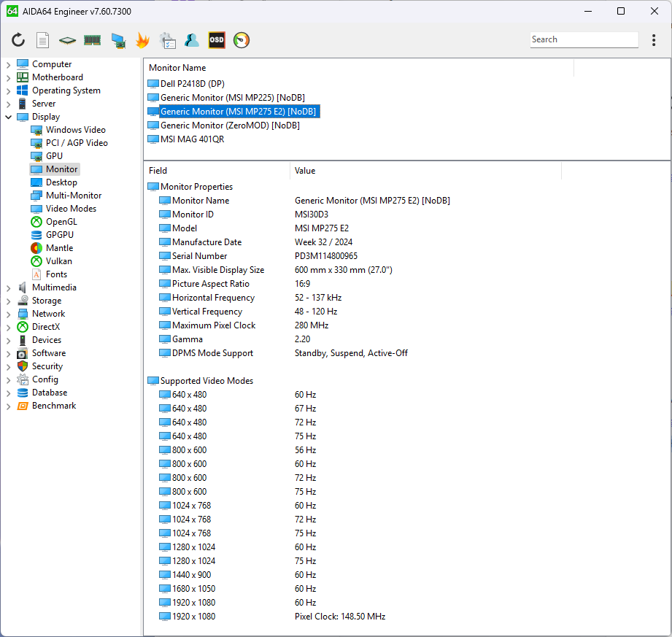The height and width of the screenshot is (637, 672).
Task: Expand the Server tree node
Action: 8,104
